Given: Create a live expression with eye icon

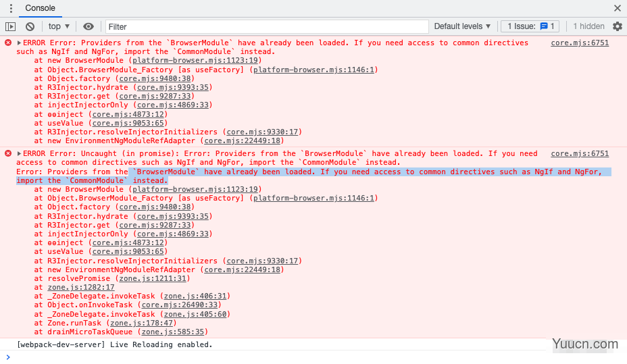Looking at the screenshot, I should [x=89, y=27].
